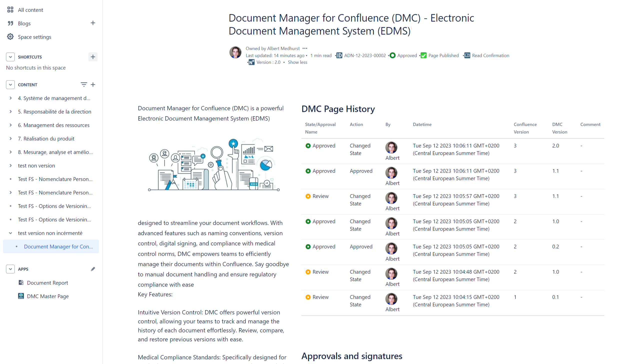640x364 pixels.
Task: Select 'test non version' in the content tree
Action: click(x=36, y=165)
